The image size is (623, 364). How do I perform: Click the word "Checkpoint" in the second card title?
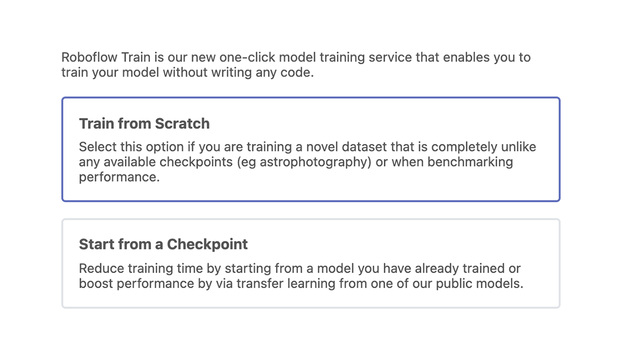(207, 244)
